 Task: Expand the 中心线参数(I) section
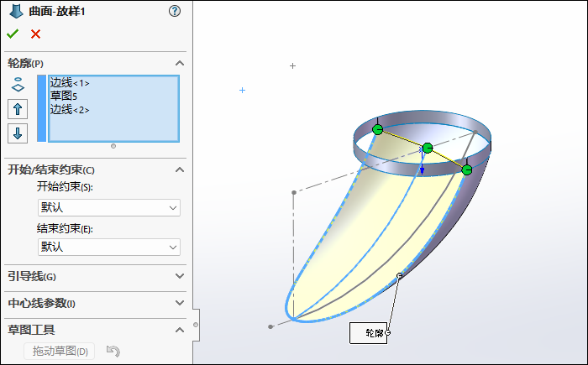coord(180,303)
